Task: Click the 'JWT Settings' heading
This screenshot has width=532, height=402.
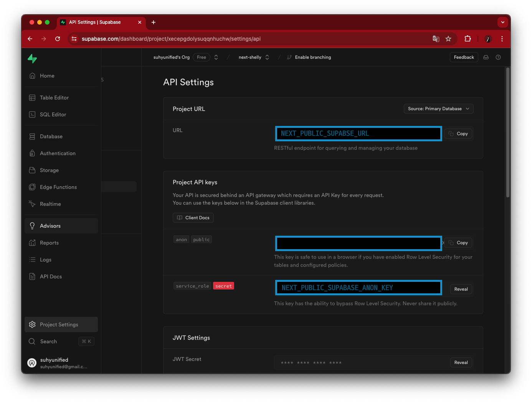Action: 191,338
